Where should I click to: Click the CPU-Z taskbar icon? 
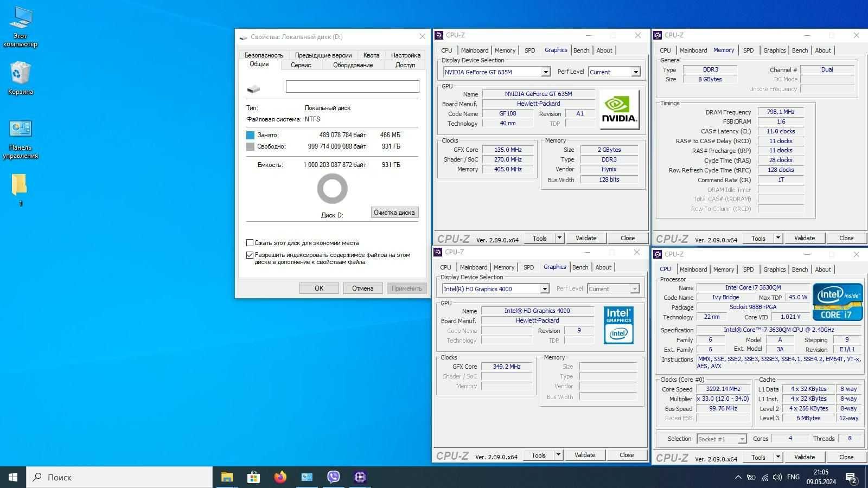(360, 477)
